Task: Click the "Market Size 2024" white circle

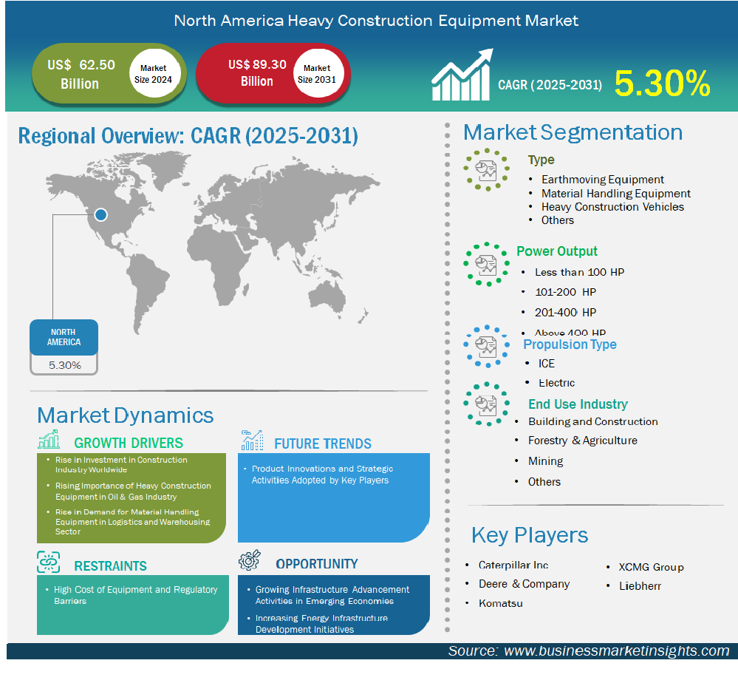Action: point(154,73)
